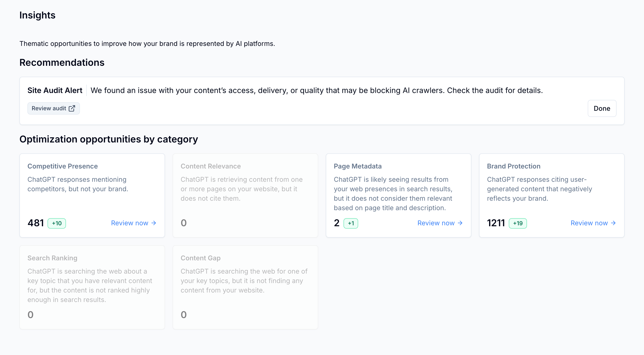Select the Brand Protection card title
Viewport: 644px width, 355px height.
[x=513, y=166]
